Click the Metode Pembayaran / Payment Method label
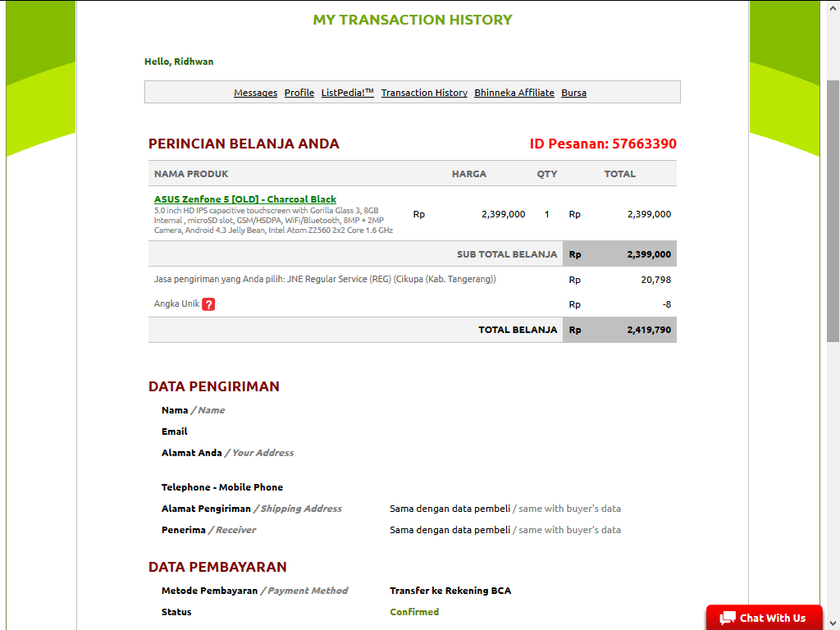 [254, 591]
